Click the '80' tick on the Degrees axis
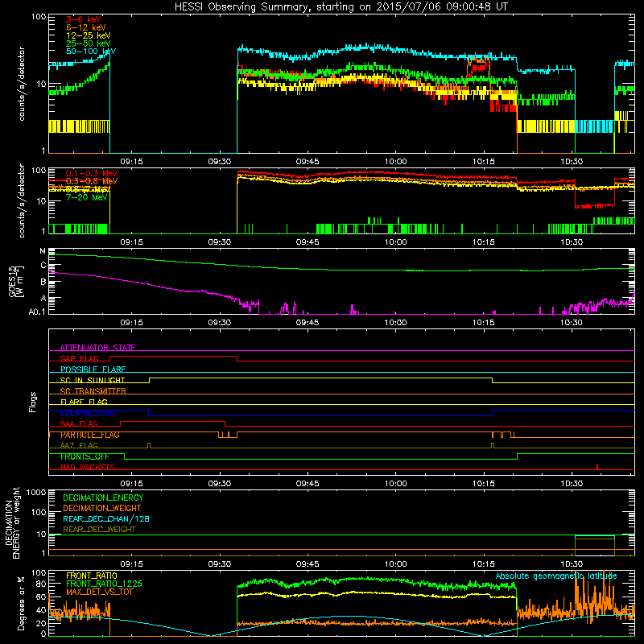This screenshot has height=644, width=644. [x=42, y=584]
